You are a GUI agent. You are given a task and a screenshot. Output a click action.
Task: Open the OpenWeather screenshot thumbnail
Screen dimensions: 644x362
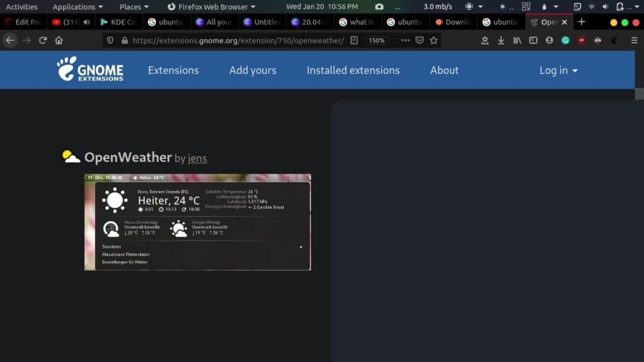point(197,222)
